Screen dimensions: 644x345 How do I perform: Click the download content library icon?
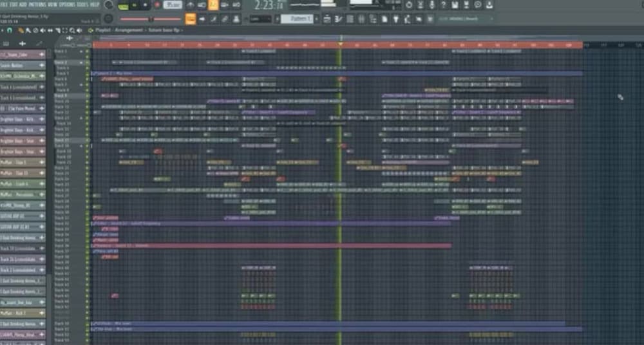489,5
